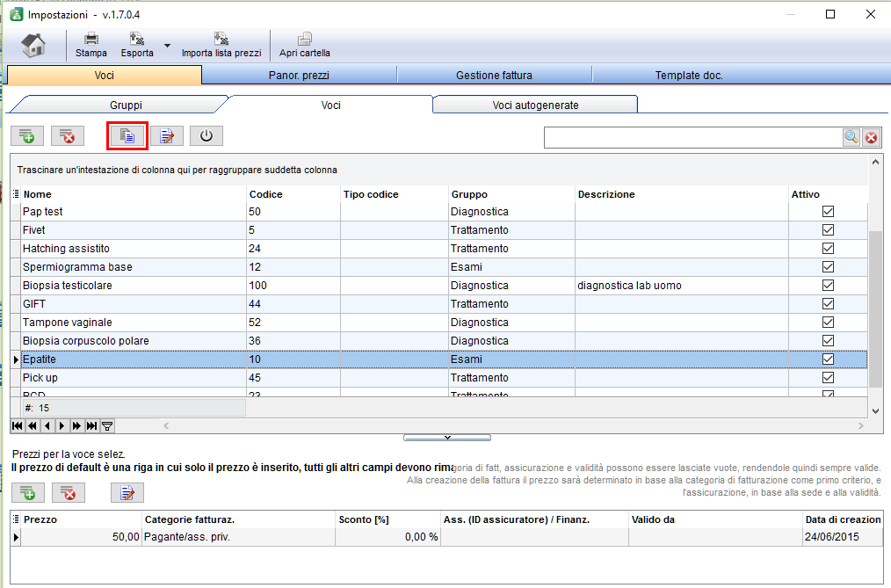Uncheck Attivo for Biopsia testicolare
891x588 pixels.
pyautogui.click(x=828, y=285)
